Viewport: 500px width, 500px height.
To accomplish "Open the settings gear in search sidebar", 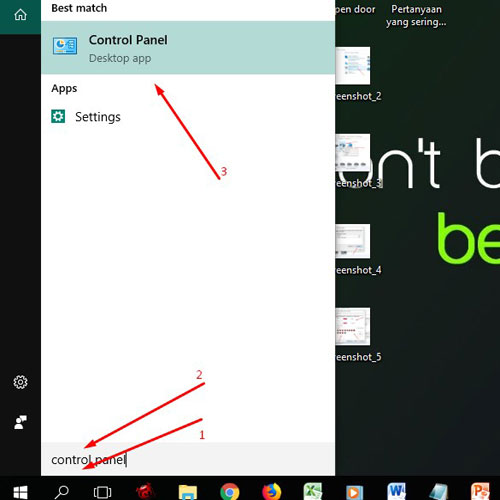I will pyautogui.click(x=20, y=382).
